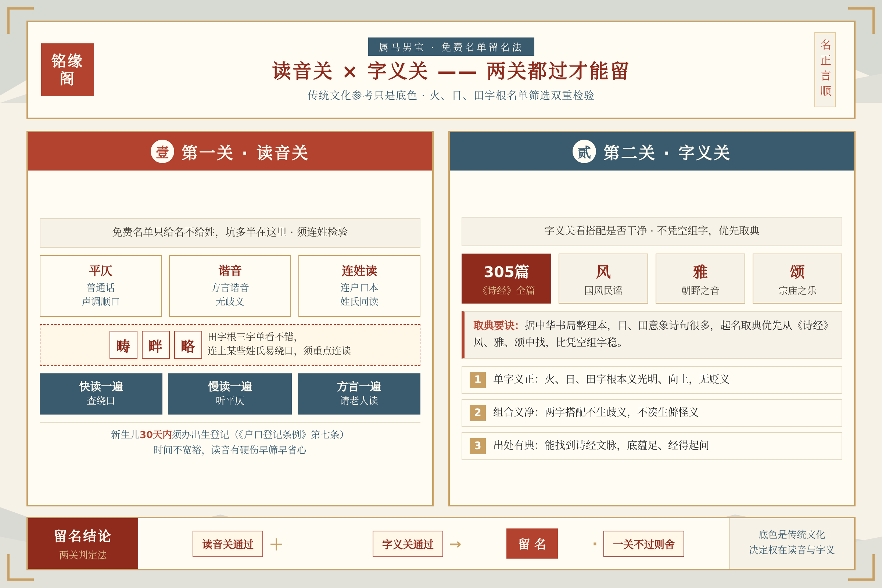Click the 快读一遍 查绕口 button
This screenshot has width=882, height=588.
pyautogui.click(x=101, y=394)
